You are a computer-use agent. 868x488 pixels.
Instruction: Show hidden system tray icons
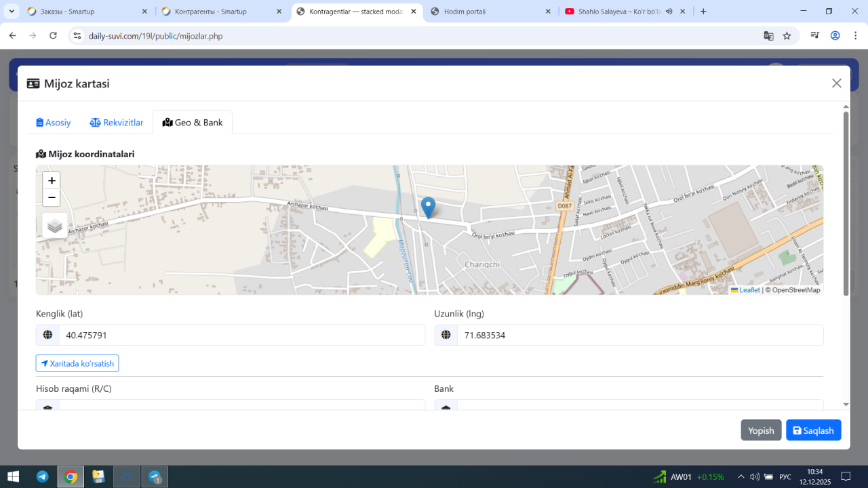pyautogui.click(x=741, y=476)
